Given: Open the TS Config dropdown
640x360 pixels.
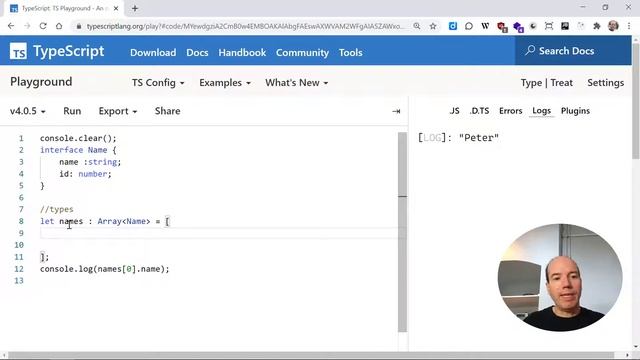Looking at the screenshot, I should tap(158, 83).
